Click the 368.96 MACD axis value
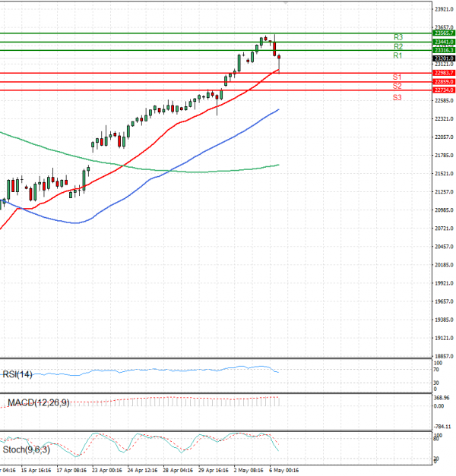This screenshot has width=456, height=476. click(442, 398)
